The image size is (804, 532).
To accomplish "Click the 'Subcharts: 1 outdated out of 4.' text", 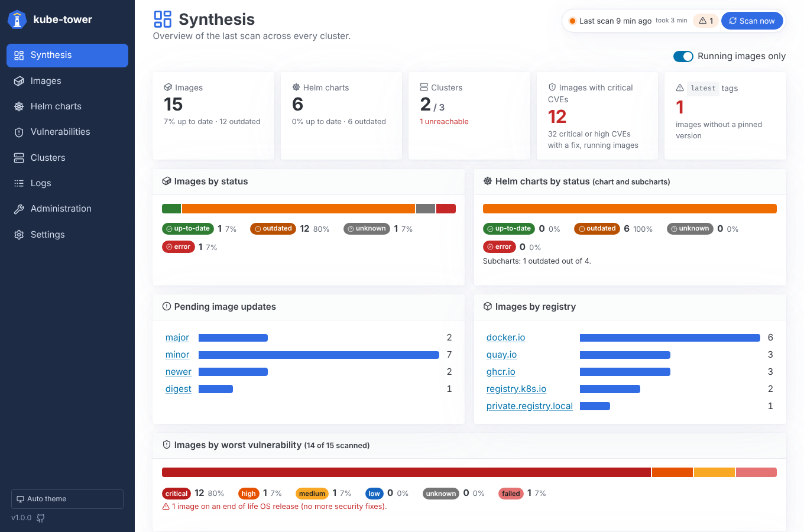I will point(537,261).
